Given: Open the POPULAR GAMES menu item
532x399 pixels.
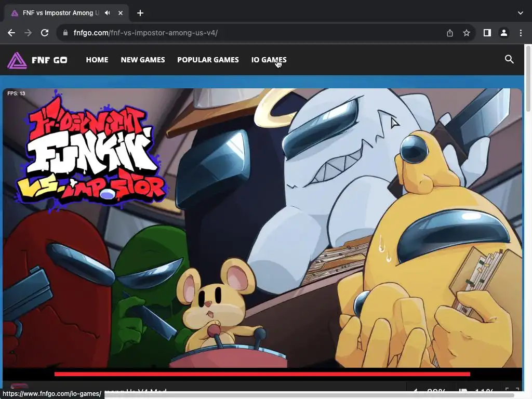Looking at the screenshot, I should tap(208, 60).
